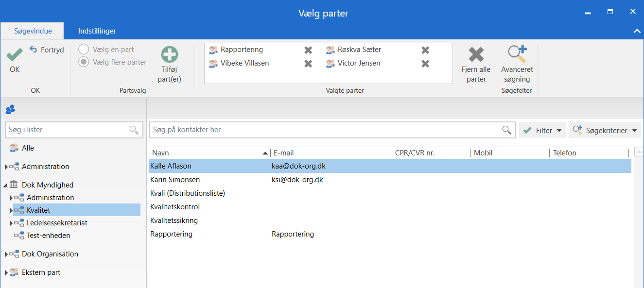Click the people icon above list search
This screenshot has width=644, height=288.
pos(10,109)
